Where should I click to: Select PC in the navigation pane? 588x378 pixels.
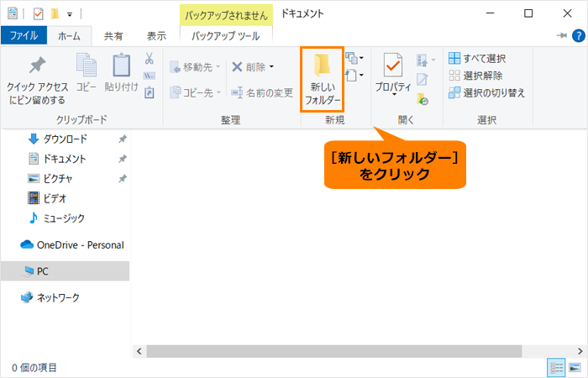[66, 271]
